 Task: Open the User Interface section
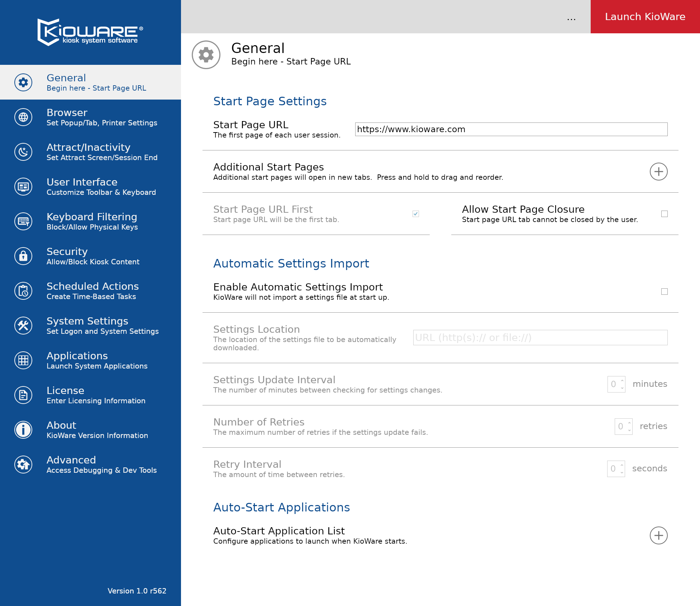coord(90,187)
